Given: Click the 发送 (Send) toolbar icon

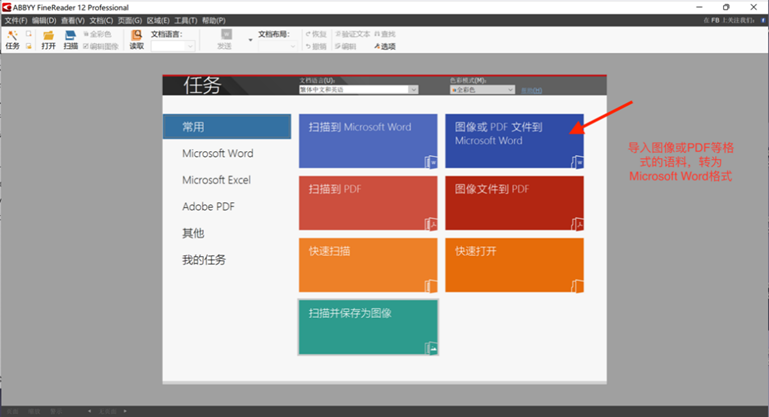Looking at the screenshot, I should click(226, 34).
